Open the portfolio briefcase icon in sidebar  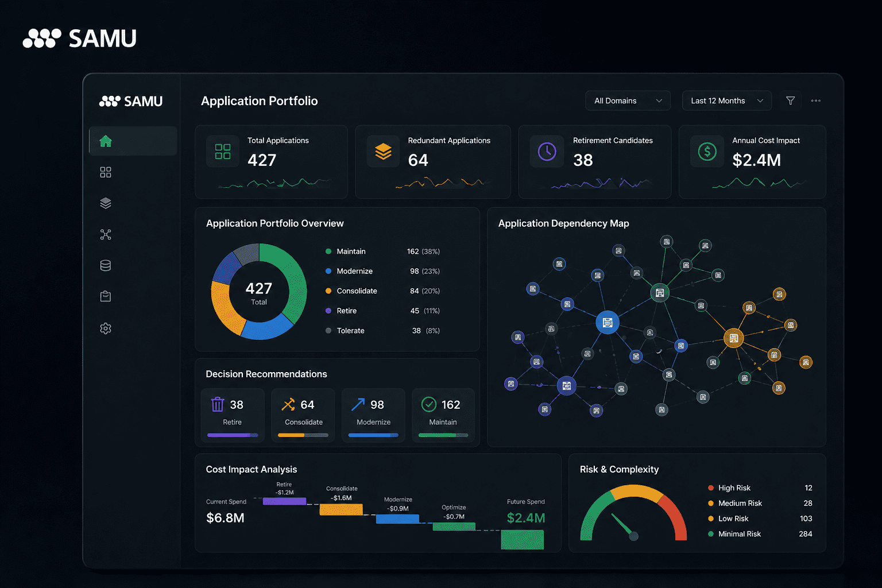106,296
